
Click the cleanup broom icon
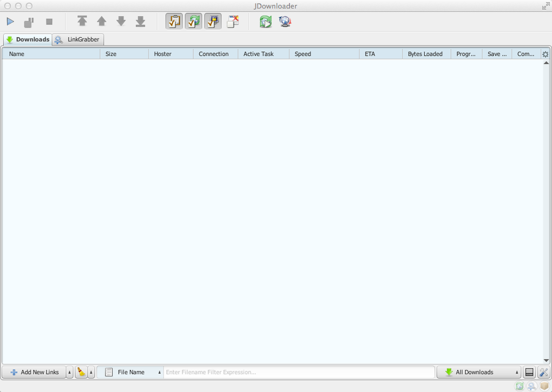coord(81,372)
